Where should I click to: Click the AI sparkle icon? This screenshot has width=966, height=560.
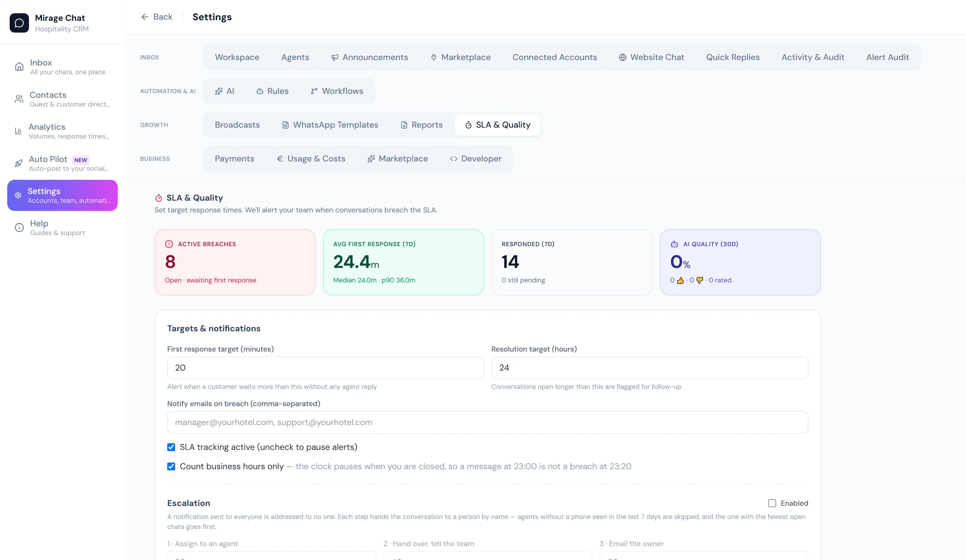click(219, 91)
